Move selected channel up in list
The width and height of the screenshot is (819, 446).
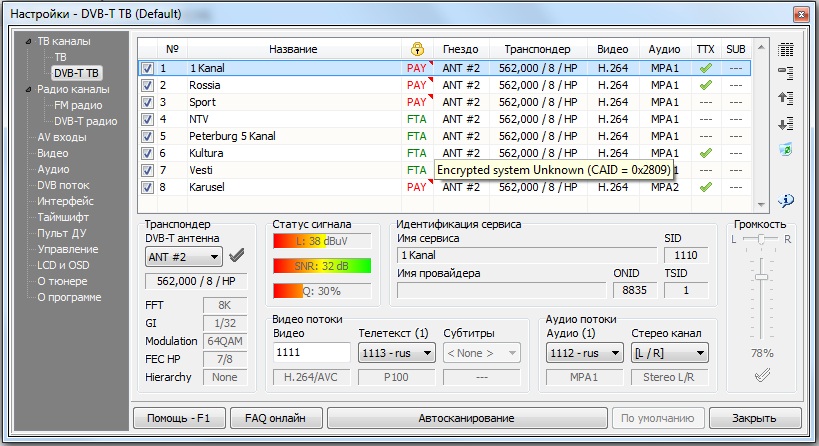[x=785, y=98]
